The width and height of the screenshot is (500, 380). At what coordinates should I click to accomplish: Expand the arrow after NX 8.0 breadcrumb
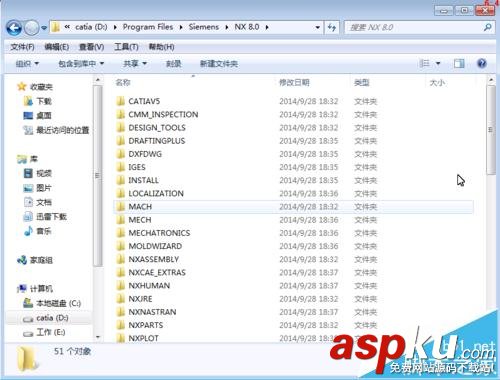click(x=267, y=27)
